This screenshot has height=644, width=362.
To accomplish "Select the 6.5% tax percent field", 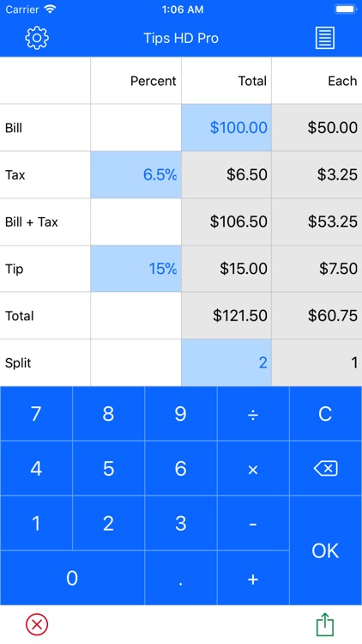I will 136,175.
